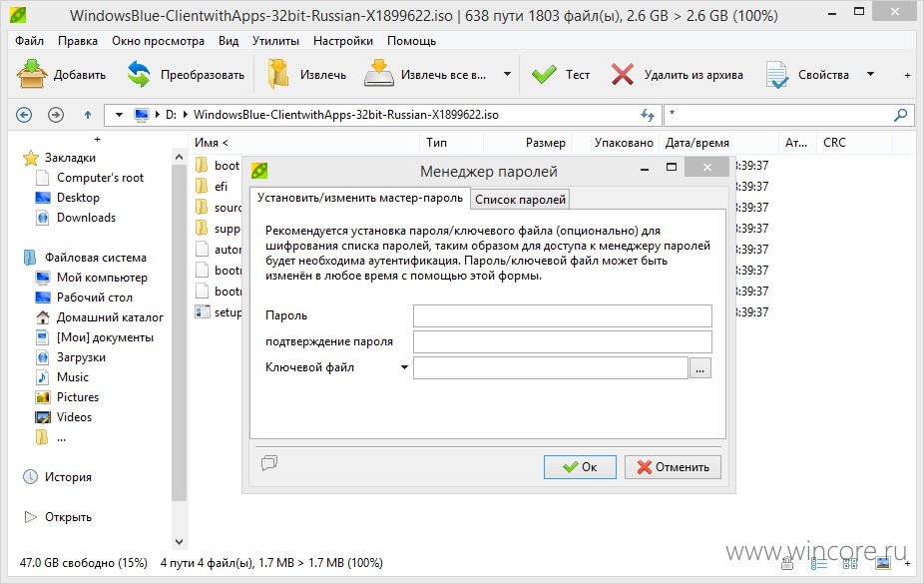Click Удалить из архива in toolbar

(678, 75)
